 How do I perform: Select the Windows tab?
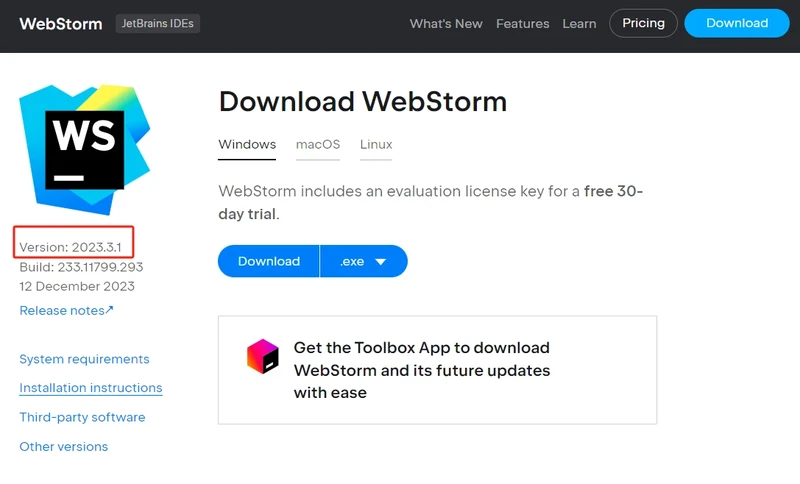tap(247, 144)
